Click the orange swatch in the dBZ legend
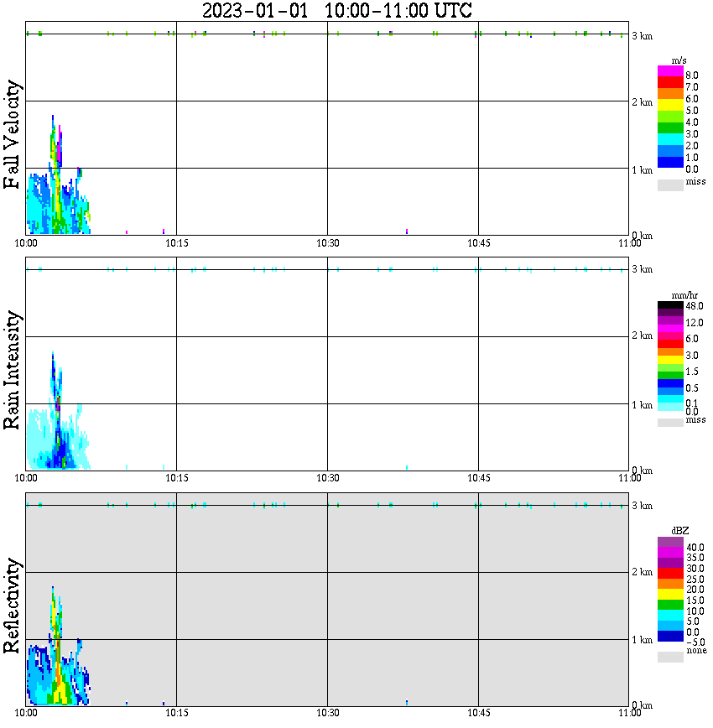Screen dimensions: 713x728 click(x=670, y=584)
